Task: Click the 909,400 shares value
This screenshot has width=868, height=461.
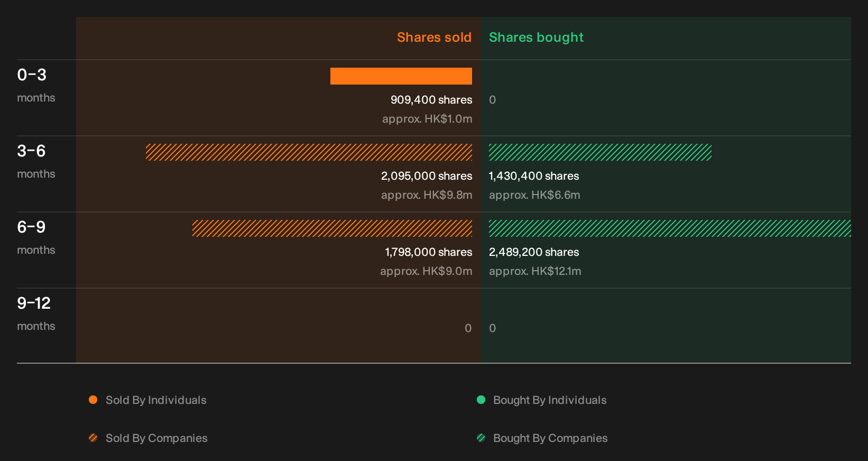Action: coord(431,100)
